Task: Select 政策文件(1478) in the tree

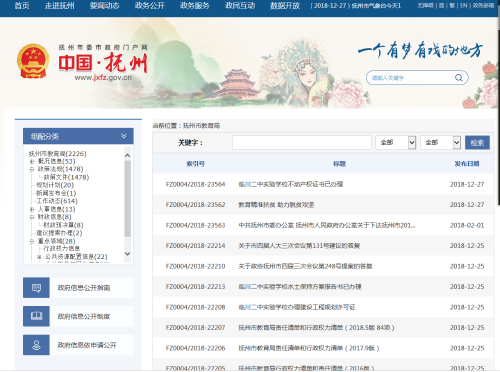Action: (66, 177)
